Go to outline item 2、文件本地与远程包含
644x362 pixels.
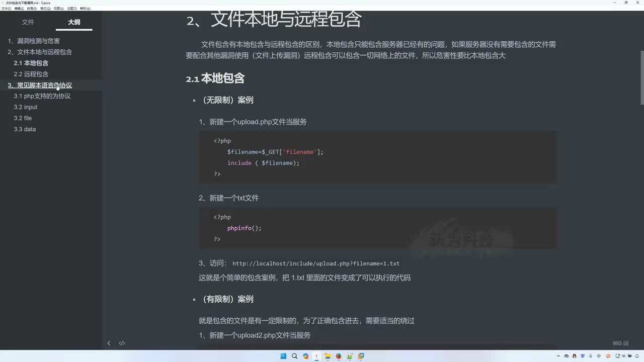[40, 52]
